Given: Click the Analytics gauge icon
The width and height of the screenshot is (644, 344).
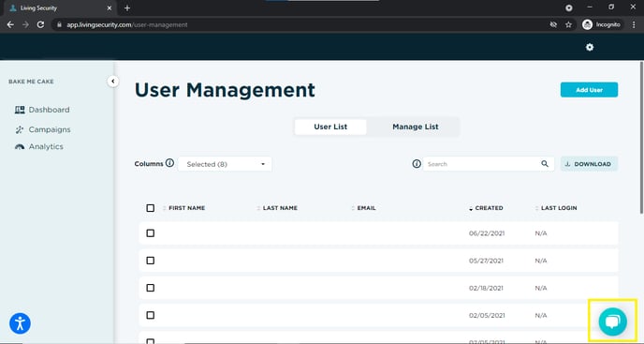Looking at the screenshot, I should (x=20, y=147).
